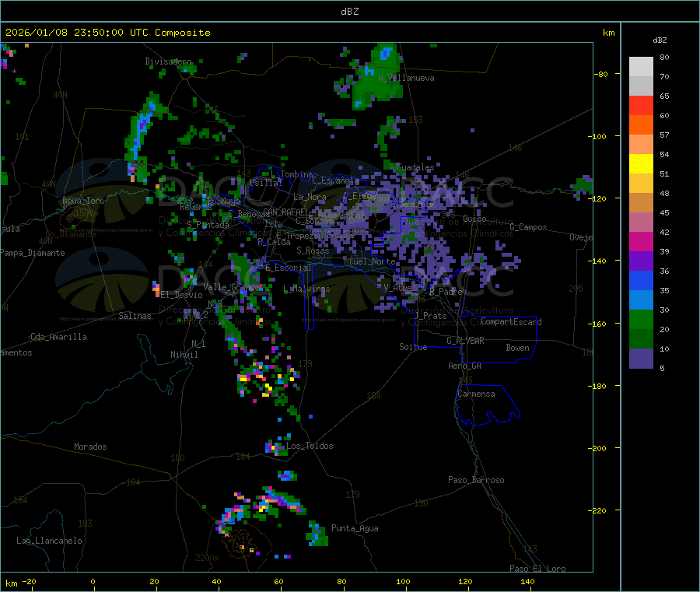The image size is (700, 592).
Task: Click the Soitue location label
Action: tap(413, 347)
